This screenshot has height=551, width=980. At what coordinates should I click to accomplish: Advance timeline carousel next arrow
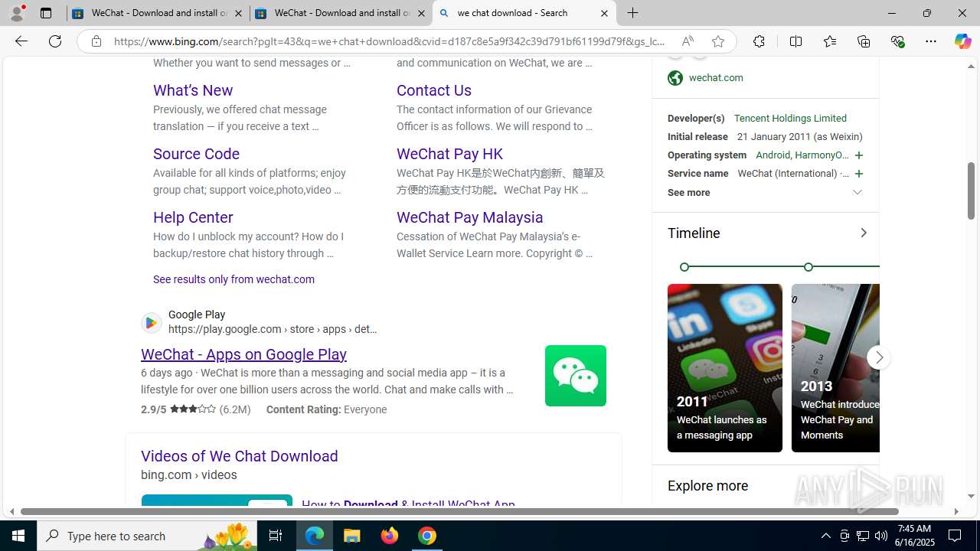[879, 357]
